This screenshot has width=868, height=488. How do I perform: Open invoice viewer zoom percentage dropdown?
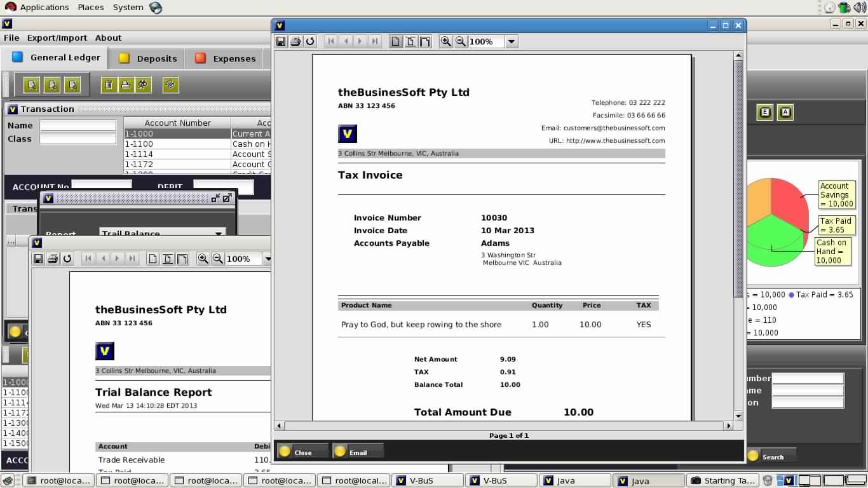[512, 42]
